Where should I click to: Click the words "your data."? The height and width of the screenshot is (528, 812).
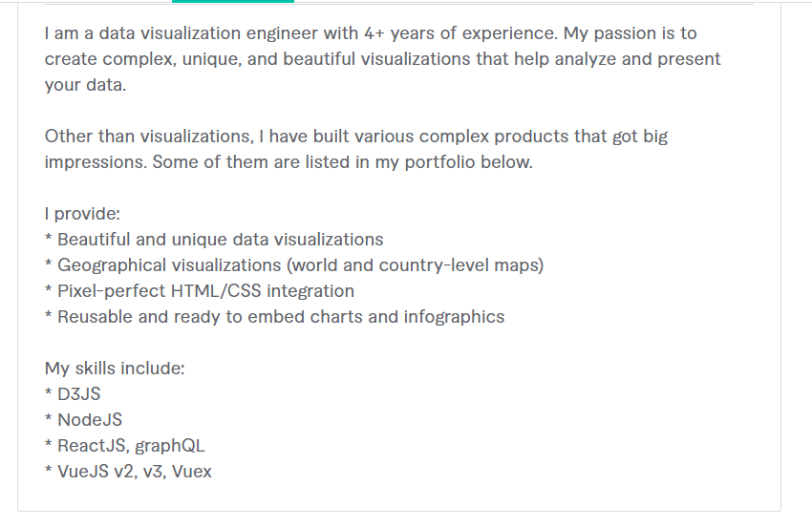click(x=85, y=85)
